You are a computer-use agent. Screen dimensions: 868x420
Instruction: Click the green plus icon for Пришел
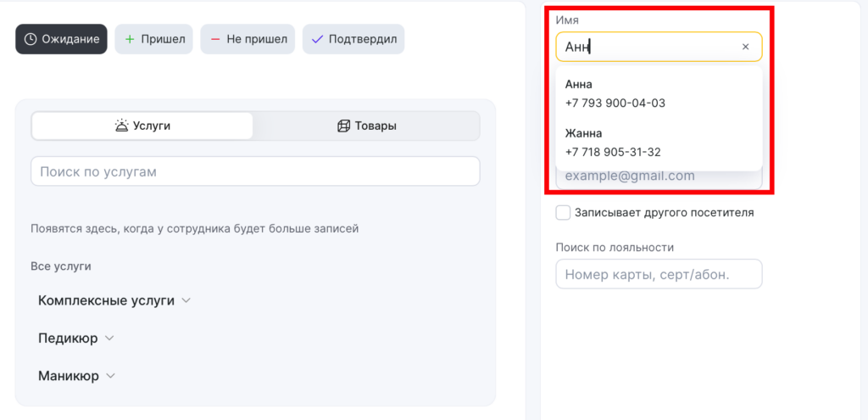pyautogui.click(x=130, y=39)
